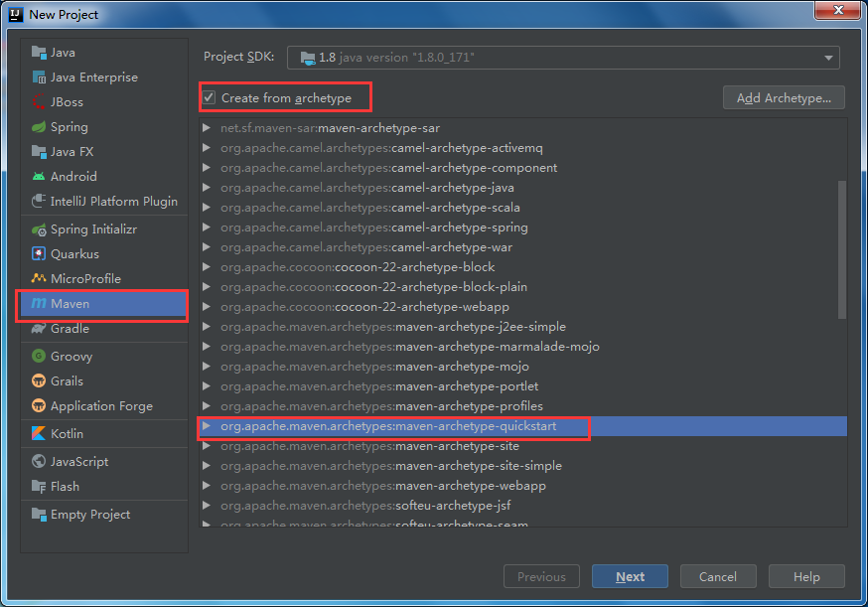Select the maven-archetype-site-simple archetype

pyautogui.click(x=391, y=466)
